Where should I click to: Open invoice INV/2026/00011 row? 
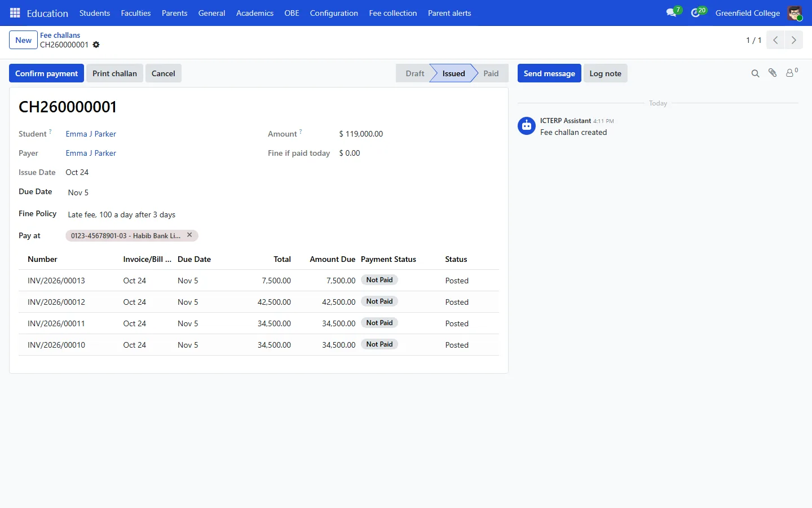pyautogui.click(x=259, y=323)
